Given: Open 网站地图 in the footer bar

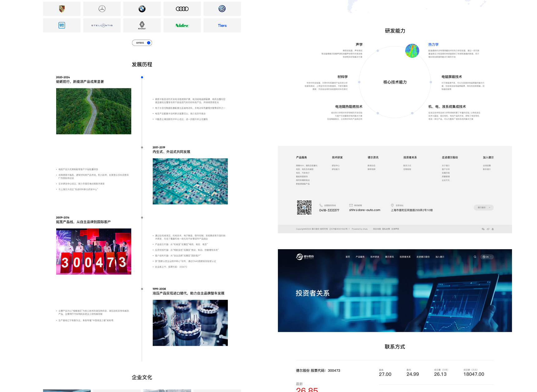Looking at the screenshot, I should coord(377,229).
